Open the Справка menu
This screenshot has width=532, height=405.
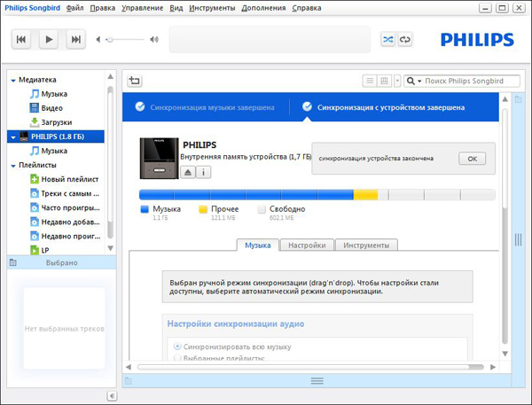(307, 8)
